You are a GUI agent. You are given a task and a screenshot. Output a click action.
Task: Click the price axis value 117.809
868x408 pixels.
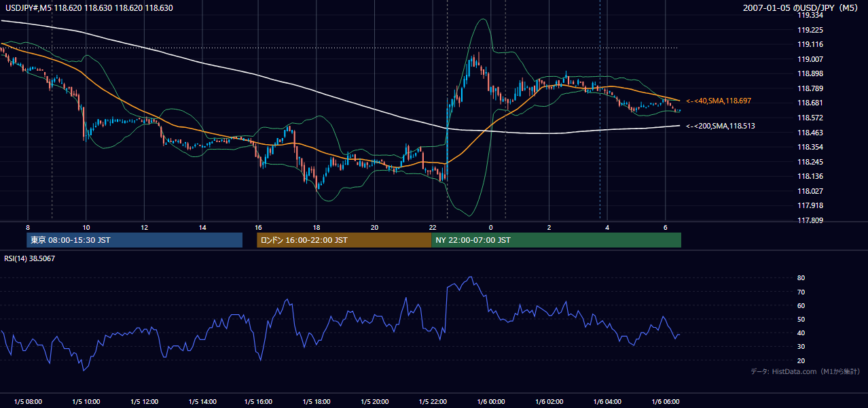tap(810, 220)
